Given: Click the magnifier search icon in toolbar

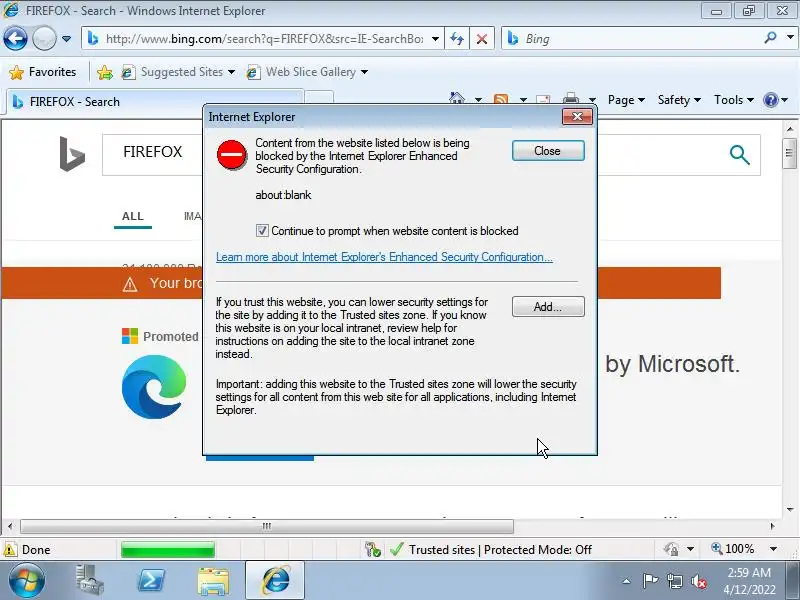Looking at the screenshot, I should 770,38.
